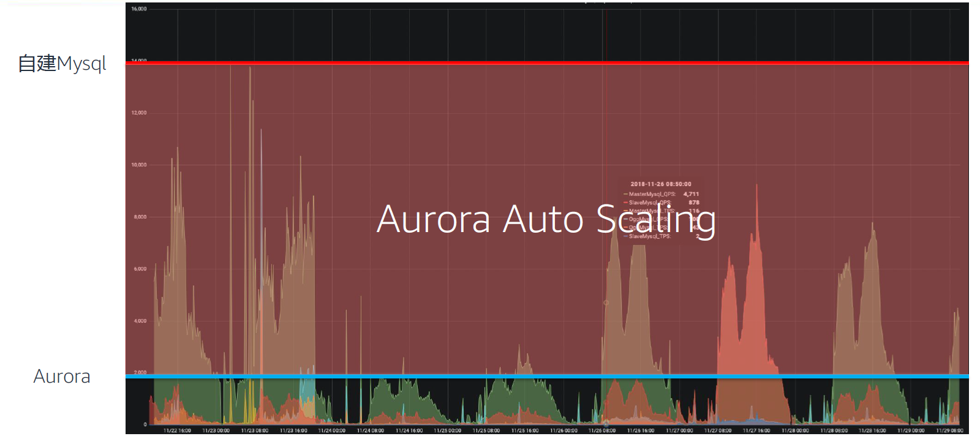Viewport: 980px width, 436px height.
Task: Click the 11/23 16:00 time axis label
Action: pyautogui.click(x=293, y=430)
